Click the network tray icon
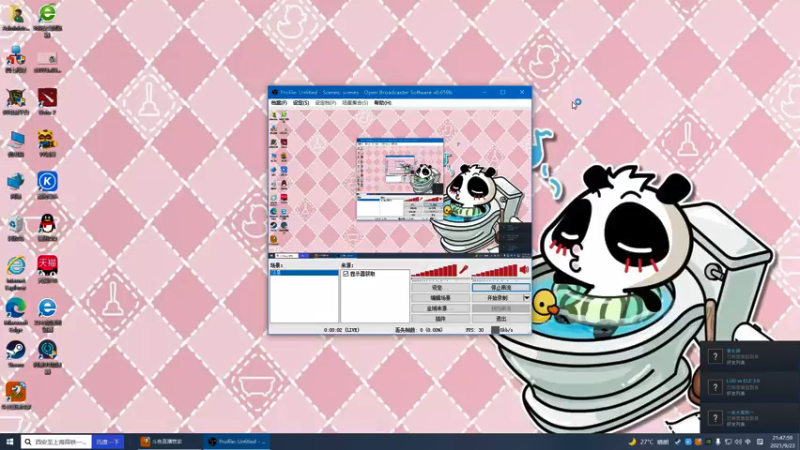The width and height of the screenshot is (800, 450). (x=728, y=442)
